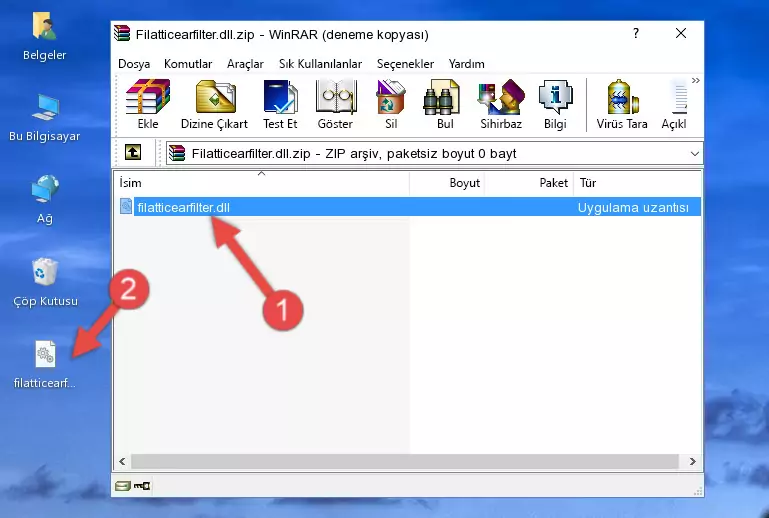Open the Araçlar menu
This screenshot has height=518, width=769.
245,64
